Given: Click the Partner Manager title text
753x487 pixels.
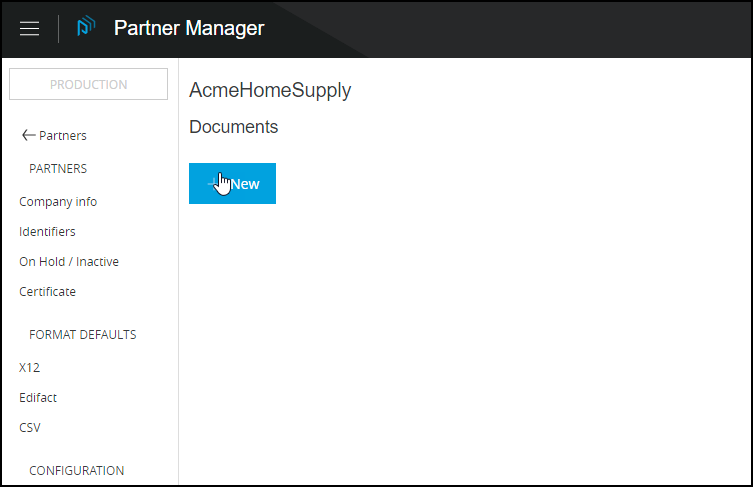Looking at the screenshot, I should click(x=189, y=28).
